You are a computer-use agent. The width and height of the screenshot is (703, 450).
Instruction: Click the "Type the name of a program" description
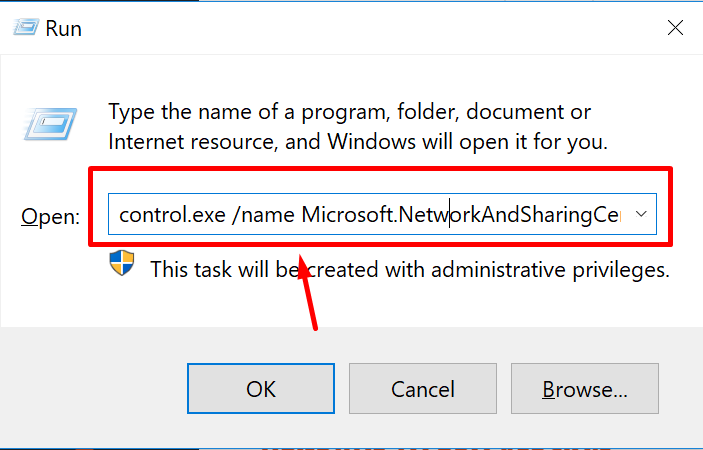(358, 127)
